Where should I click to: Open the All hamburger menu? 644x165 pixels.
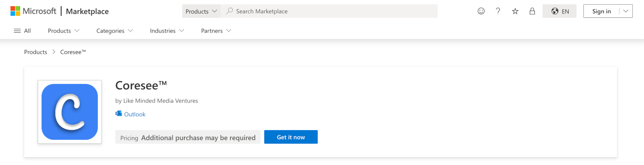pos(22,31)
